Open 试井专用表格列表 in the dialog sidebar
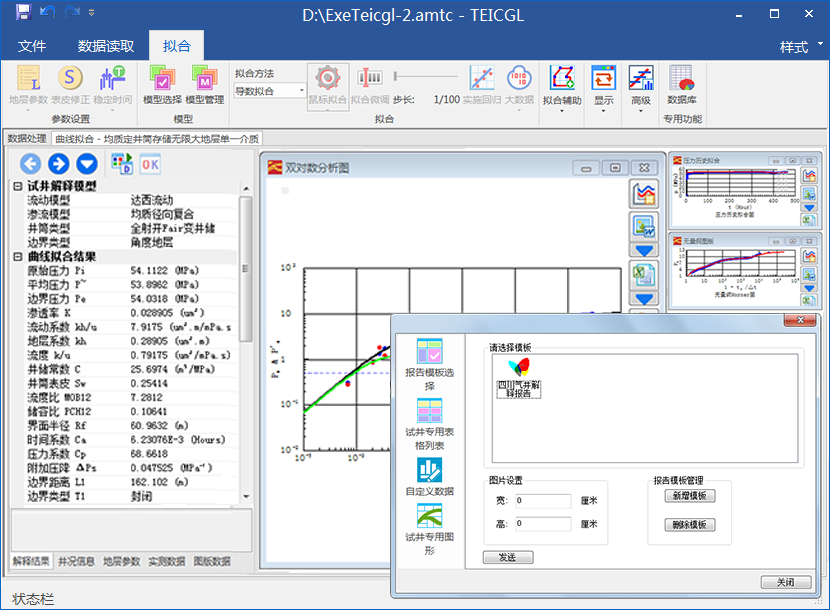Viewport: 830px width, 610px height. click(428, 424)
